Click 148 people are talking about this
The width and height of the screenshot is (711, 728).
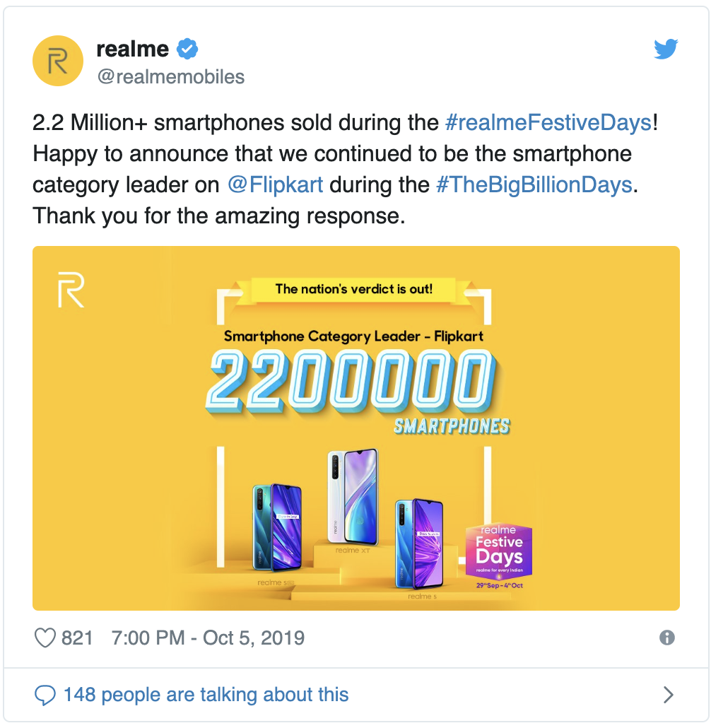[206, 695]
